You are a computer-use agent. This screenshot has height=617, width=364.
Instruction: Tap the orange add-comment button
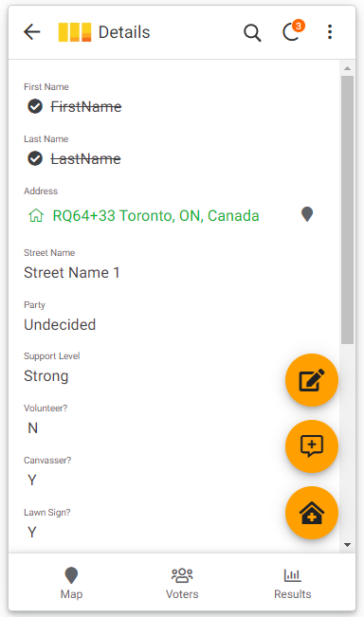312,446
